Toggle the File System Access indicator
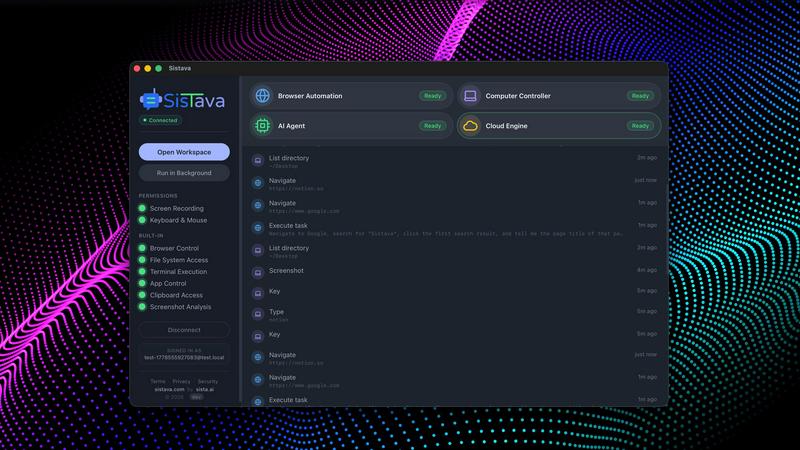Screen dimensions: 800x450 (142, 260)
